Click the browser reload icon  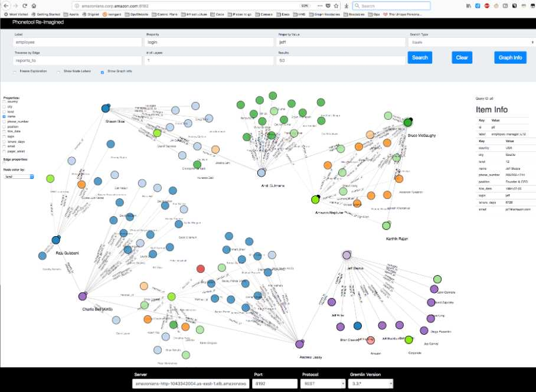click(25, 6)
